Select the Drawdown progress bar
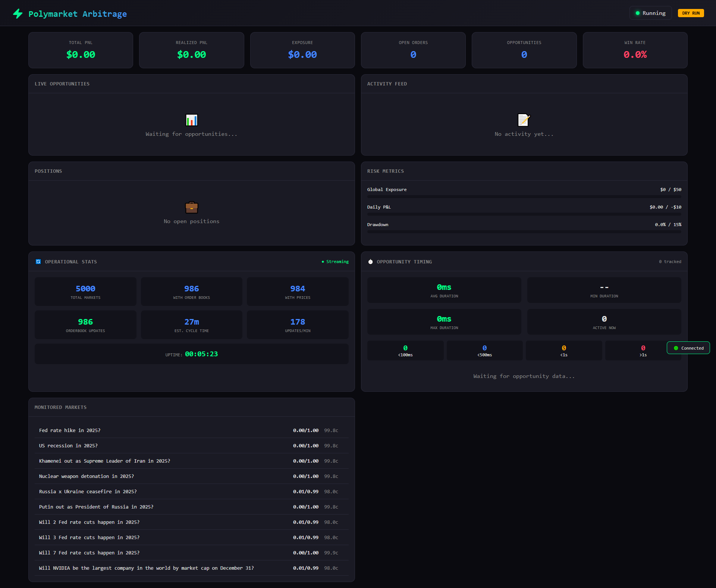Image resolution: width=716 pixels, height=588 pixels. pos(524,232)
